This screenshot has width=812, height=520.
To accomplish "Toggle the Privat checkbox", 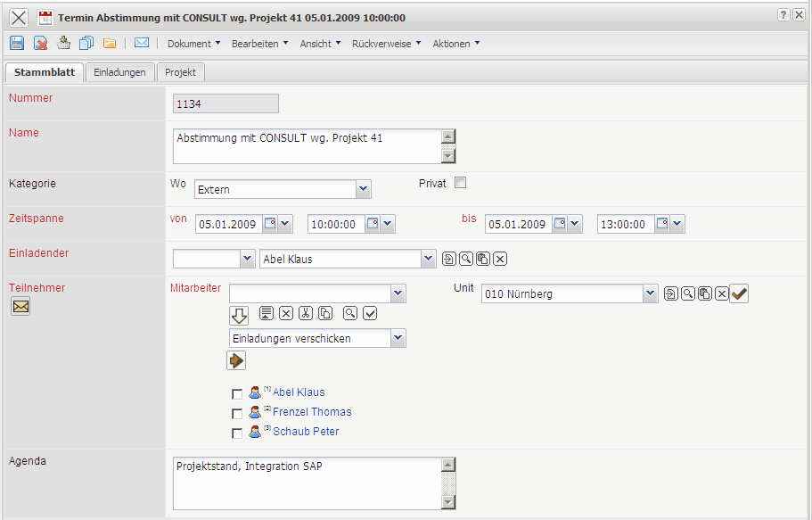I will coord(460,183).
